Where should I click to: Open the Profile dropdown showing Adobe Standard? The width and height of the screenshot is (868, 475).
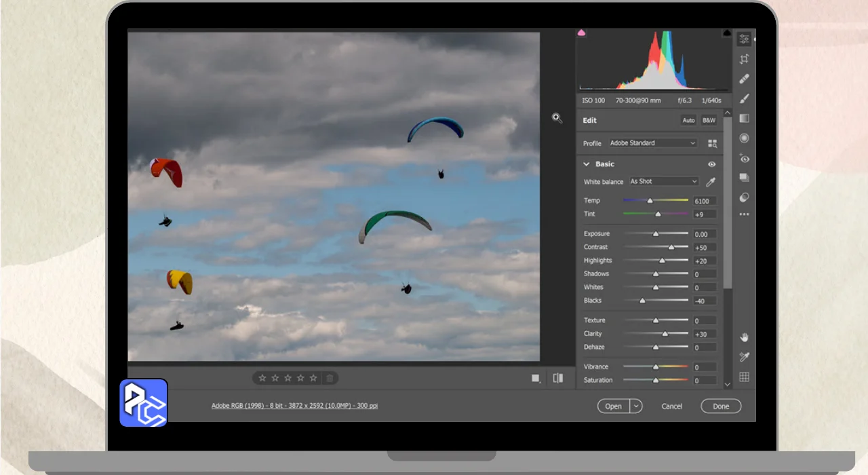(x=652, y=143)
